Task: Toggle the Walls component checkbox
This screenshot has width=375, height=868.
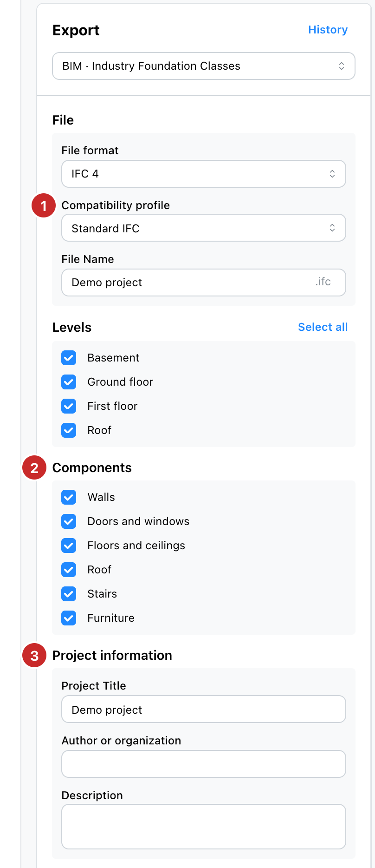Action: pos(69,497)
